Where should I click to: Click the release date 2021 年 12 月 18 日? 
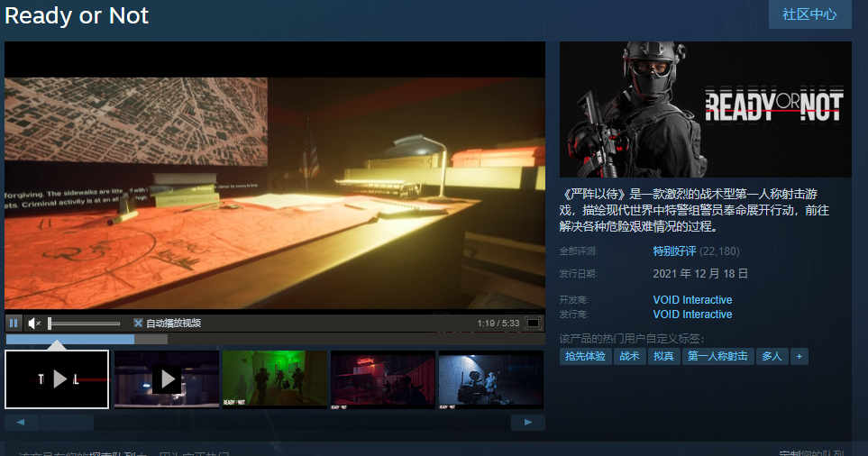click(700, 273)
